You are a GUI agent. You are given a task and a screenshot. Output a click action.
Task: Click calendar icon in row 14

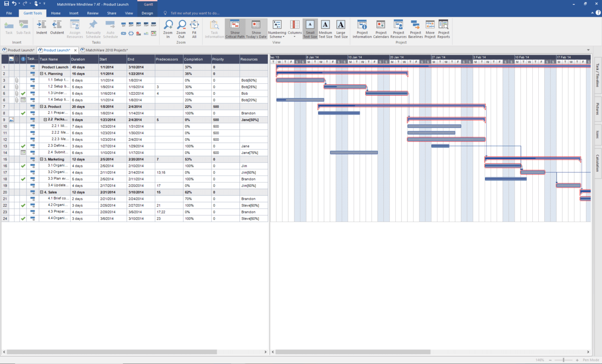tap(23, 152)
